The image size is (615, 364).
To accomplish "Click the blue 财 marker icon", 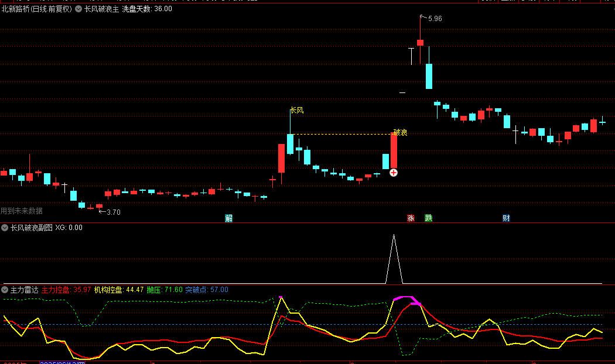I will [506, 218].
